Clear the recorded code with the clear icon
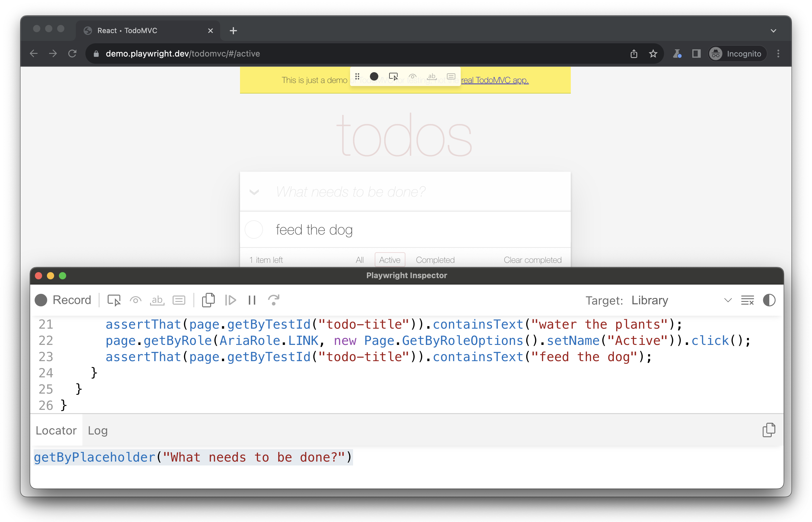Viewport: 812px width, 522px height. 747,300
